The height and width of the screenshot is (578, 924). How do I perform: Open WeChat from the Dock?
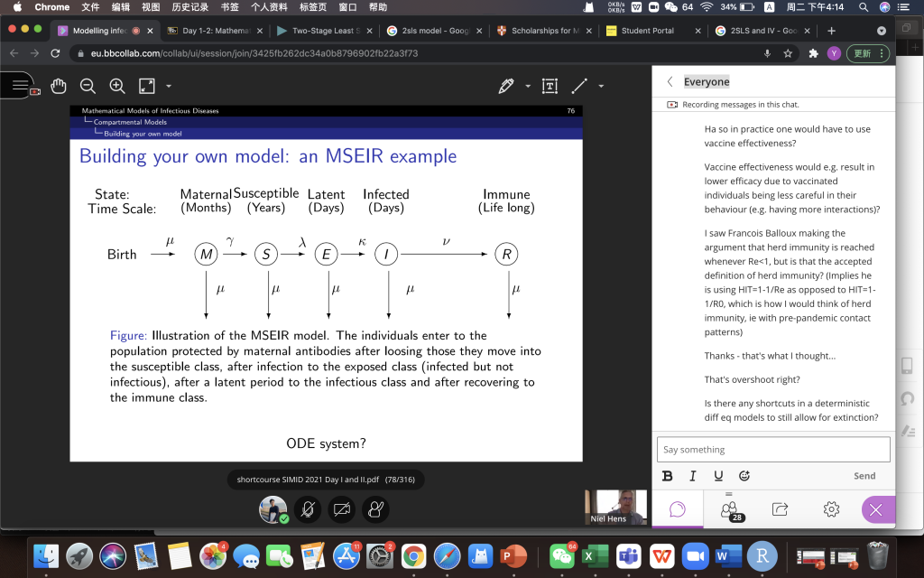[562, 556]
